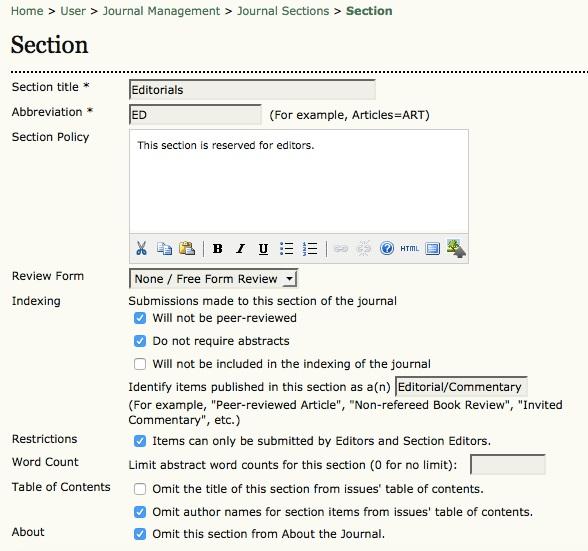588x551 pixels.
Task: Insert a numbered list in Section Policy
Action: [310, 248]
